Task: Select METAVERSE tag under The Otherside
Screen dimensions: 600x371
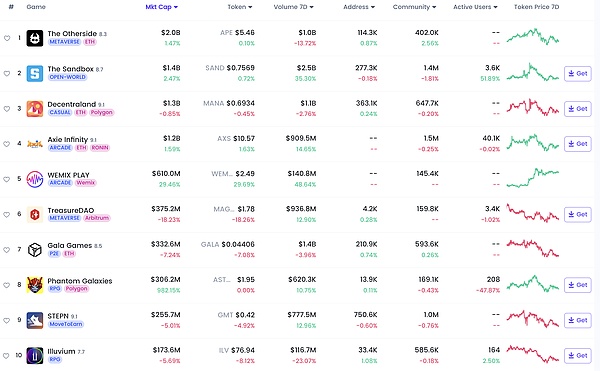Action: (x=64, y=42)
